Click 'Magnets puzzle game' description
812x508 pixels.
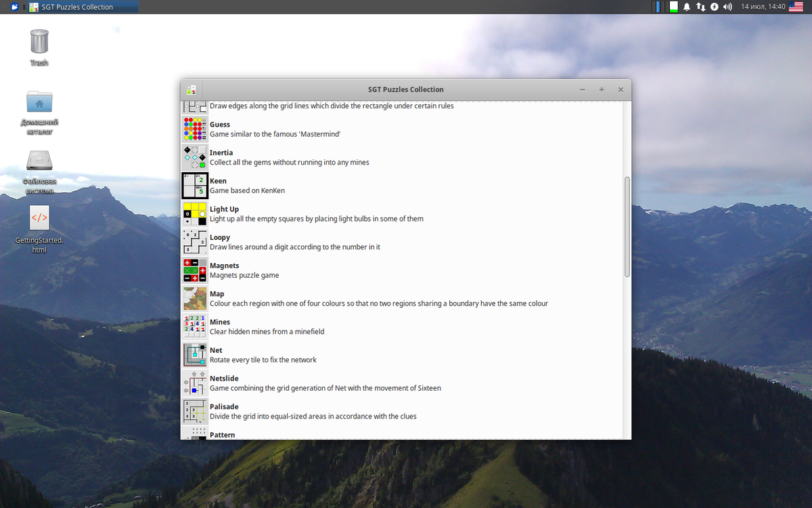(x=244, y=276)
